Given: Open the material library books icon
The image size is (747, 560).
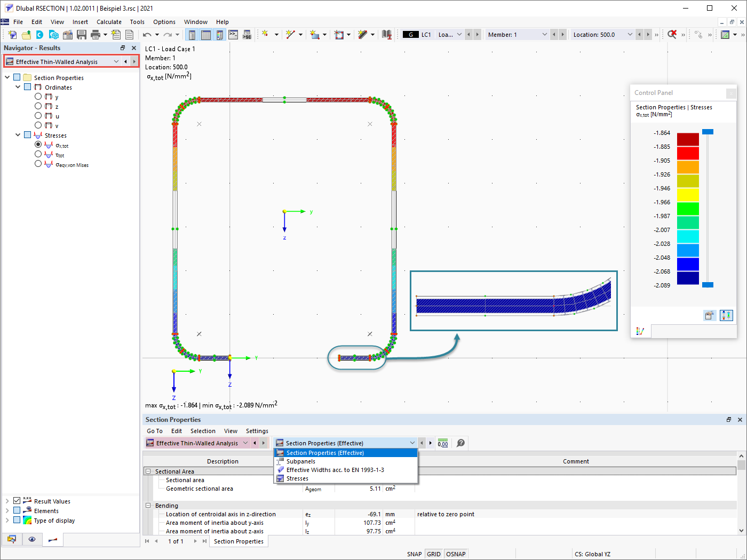Looking at the screenshot, I should pos(387,35).
